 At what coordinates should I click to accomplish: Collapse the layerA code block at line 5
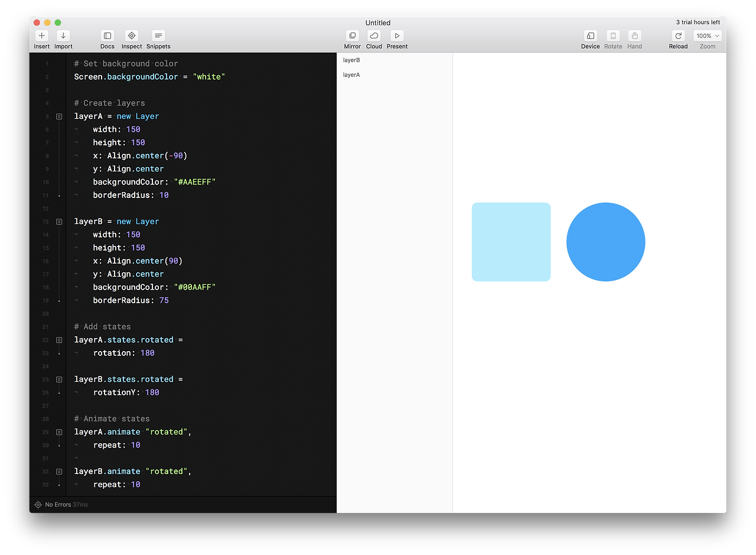[x=59, y=116]
